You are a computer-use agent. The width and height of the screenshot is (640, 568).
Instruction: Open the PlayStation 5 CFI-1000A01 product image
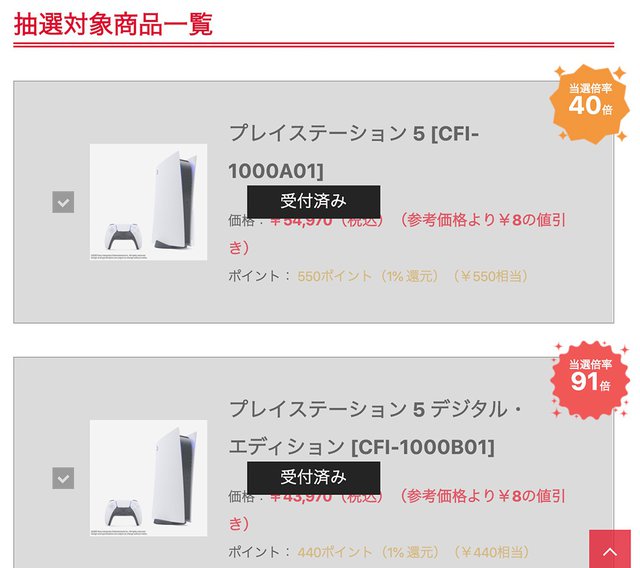tap(148, 202)
